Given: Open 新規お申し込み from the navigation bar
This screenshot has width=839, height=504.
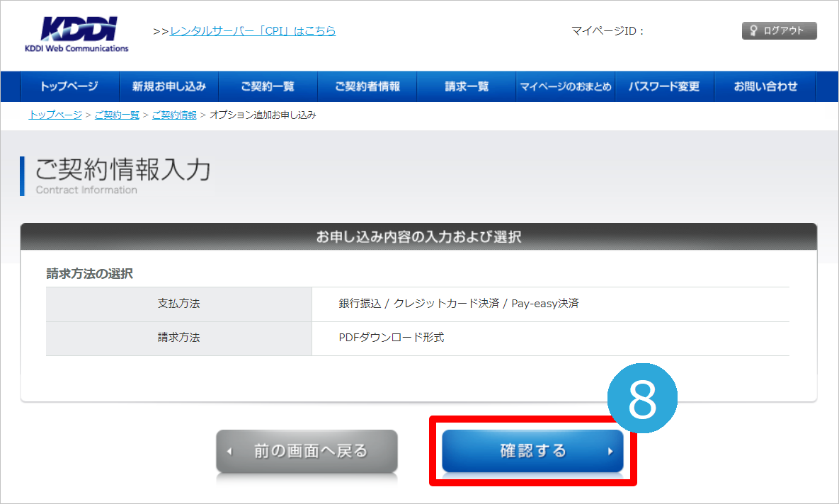Looking at the screenshot, I should coord(169,86).
